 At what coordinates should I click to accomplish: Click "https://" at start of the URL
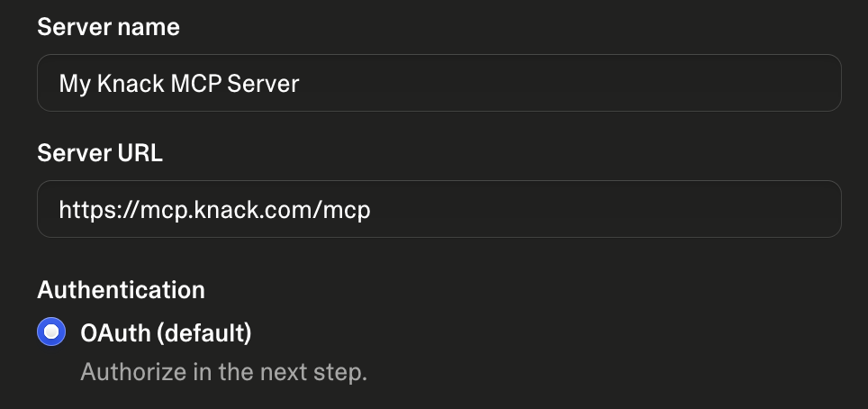(99, 210)
